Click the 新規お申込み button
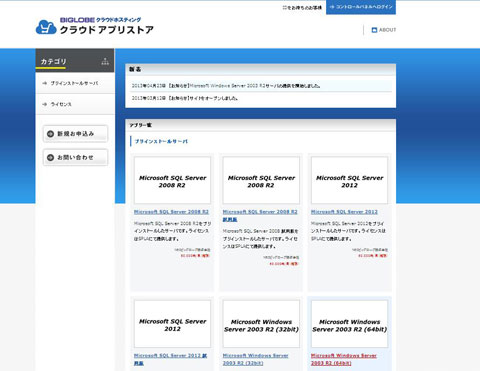 pos(75,134)
